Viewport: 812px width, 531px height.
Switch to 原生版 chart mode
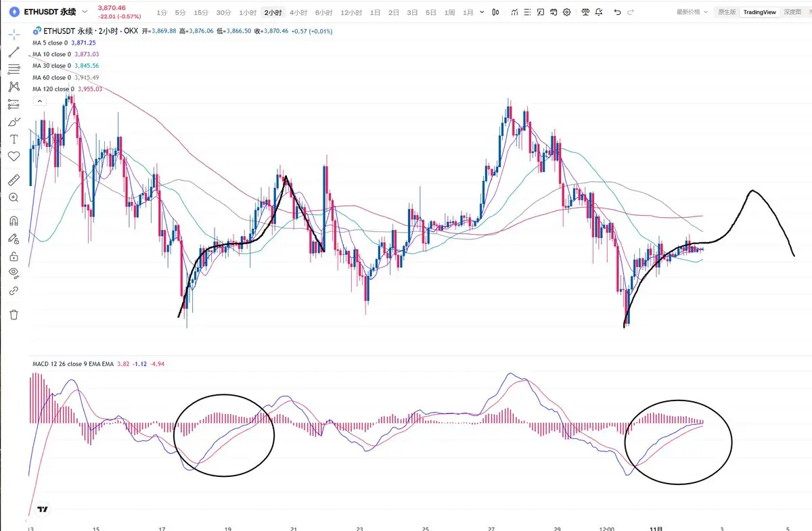pos(727,12)
